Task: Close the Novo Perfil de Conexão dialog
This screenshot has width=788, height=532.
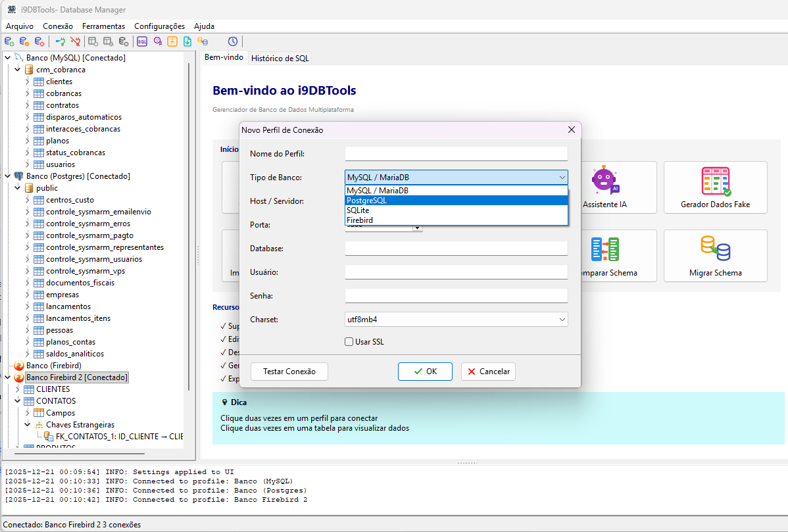Action: [572, 130]
